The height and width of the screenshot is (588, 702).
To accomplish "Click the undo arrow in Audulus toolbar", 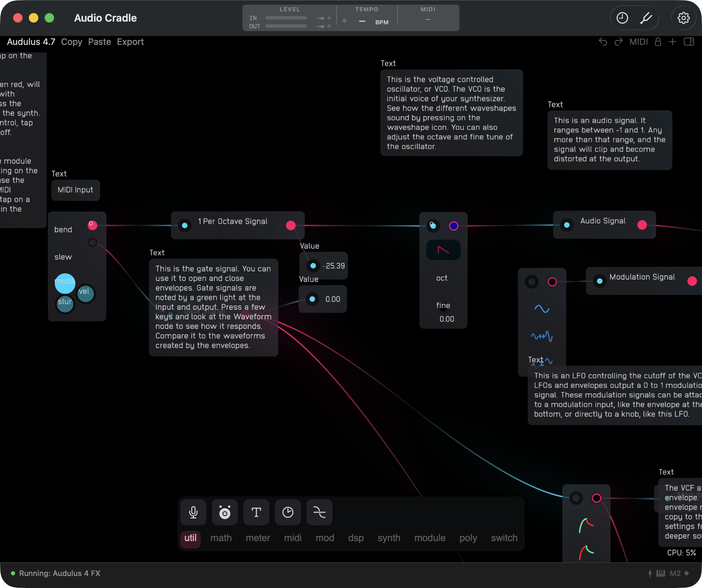I will [x=603, y=42].
